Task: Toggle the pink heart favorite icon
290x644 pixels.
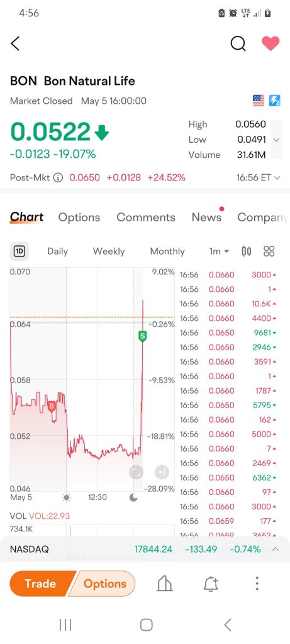Action: point(270,43)
